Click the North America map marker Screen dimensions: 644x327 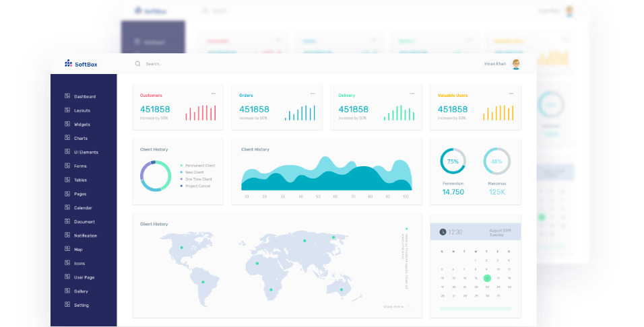click(181, 248)
